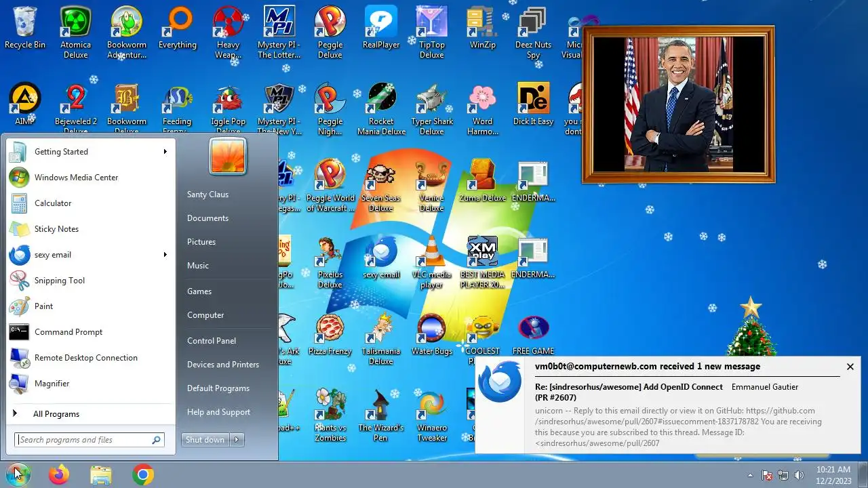The height and width of the screenshot is (488, 868).
Task: Open Windows Media Center from Start menu
Action: click(x=90, y=178)
